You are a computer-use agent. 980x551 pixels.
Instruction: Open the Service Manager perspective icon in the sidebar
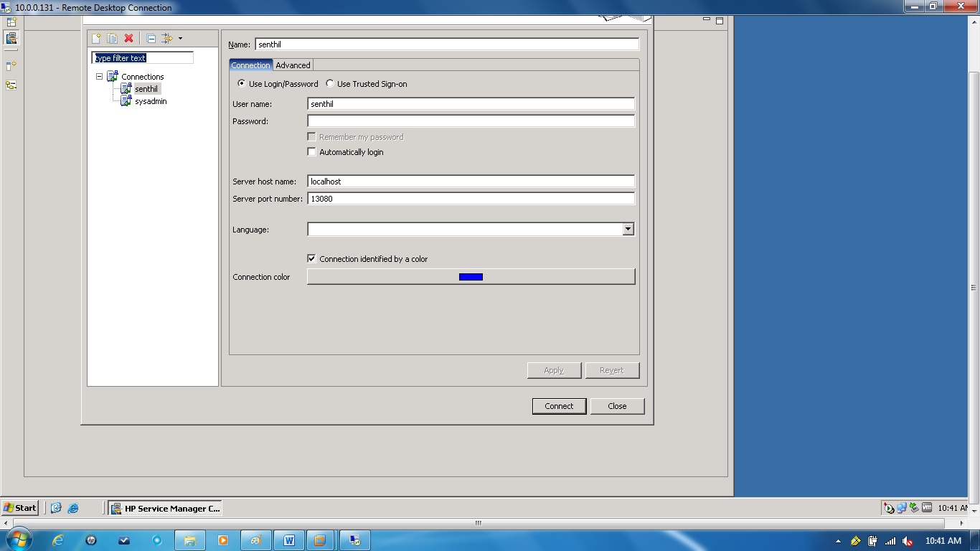tap(11, 38)
